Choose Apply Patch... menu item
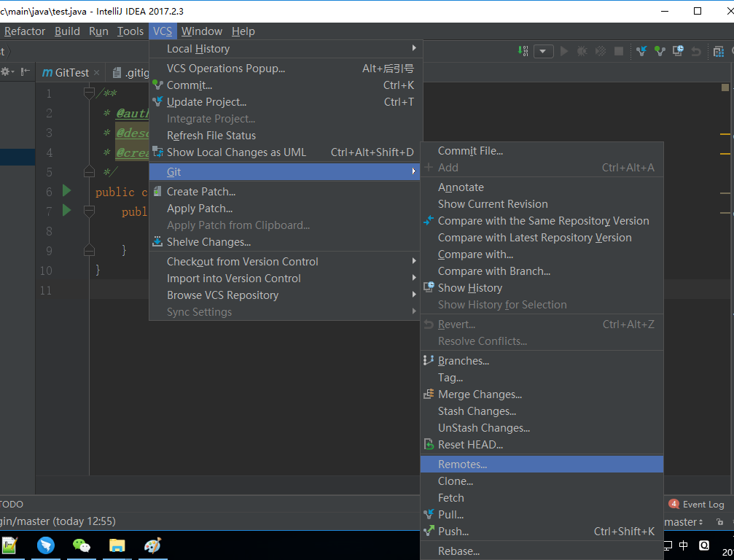734x560 pixels. click(284, 209)
